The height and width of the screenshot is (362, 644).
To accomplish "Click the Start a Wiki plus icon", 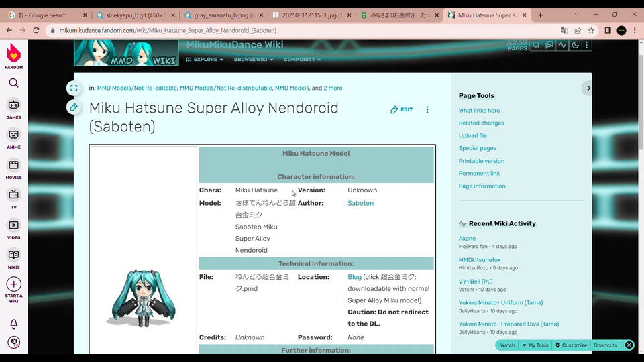I will click(x=13, y=284).
